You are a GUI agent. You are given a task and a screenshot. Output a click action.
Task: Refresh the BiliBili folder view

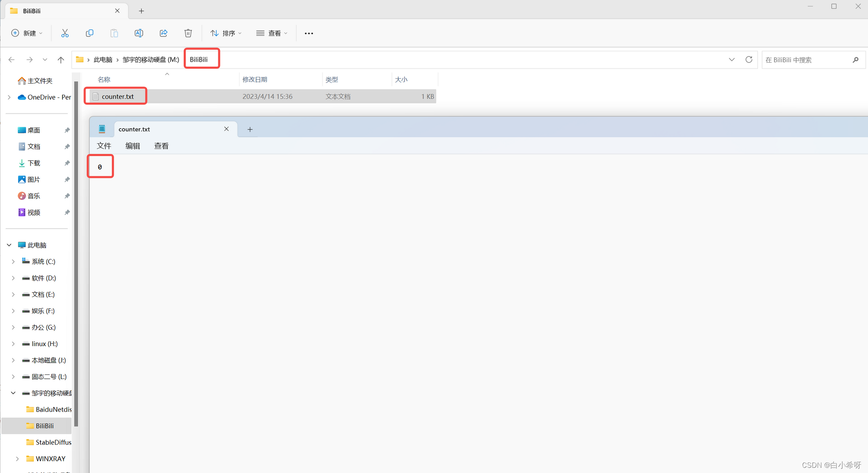click(749, 60)
